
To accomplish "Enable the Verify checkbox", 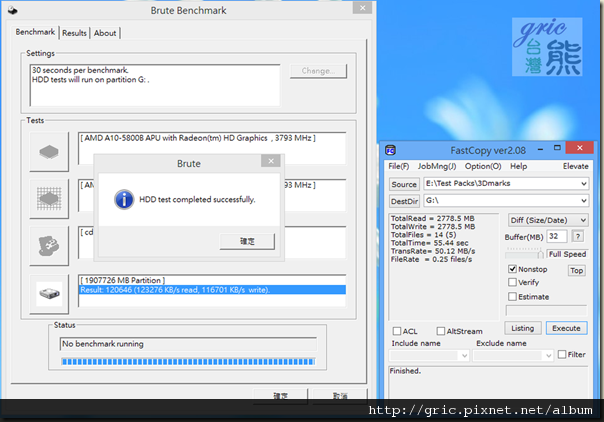I will [512, 282].
